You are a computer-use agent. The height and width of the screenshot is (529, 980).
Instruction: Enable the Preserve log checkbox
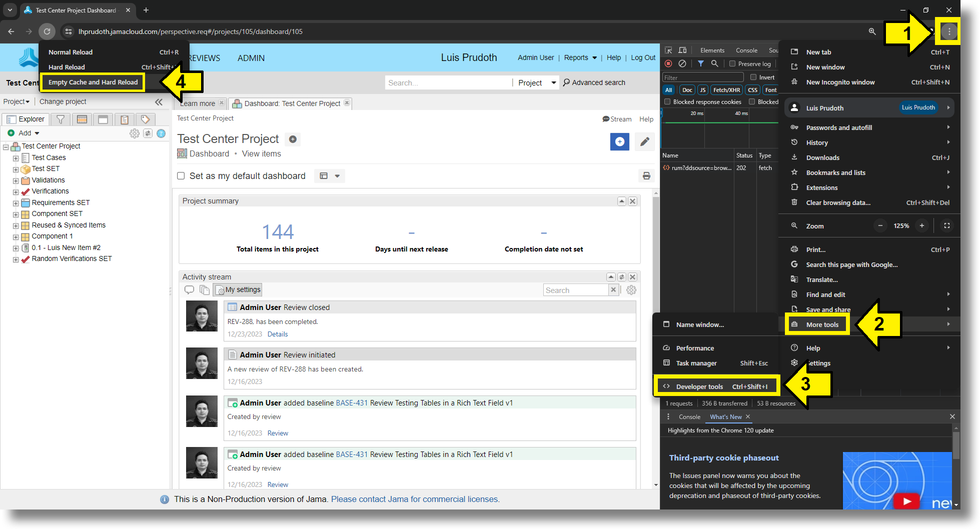[732, 63]
